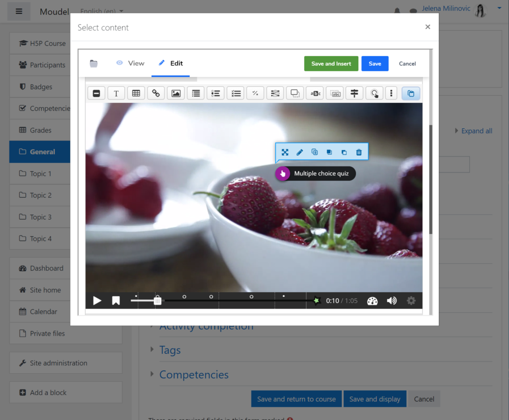The image size is (509, 420).
Task: Click the video seek bar handle
Action: click(x=158, y=300)
